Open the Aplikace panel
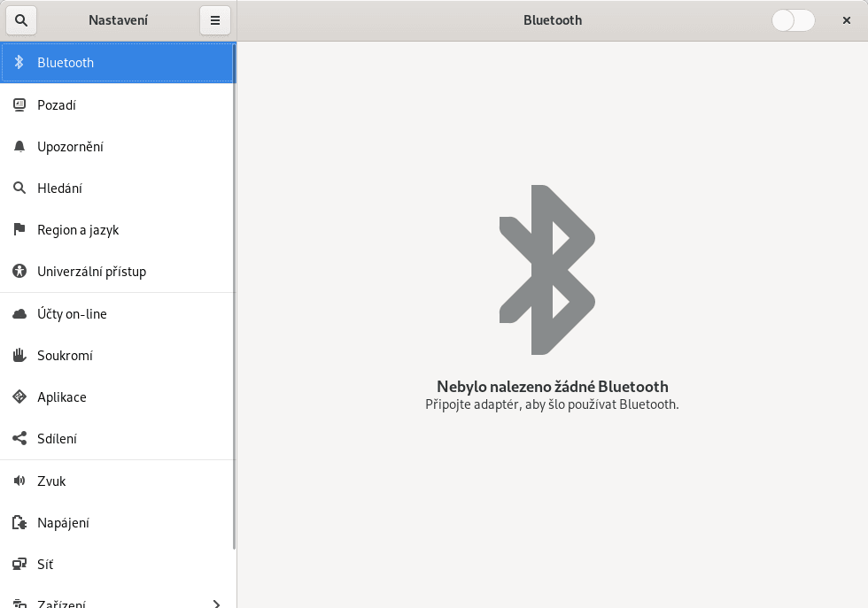868x608 pixels. click(x=117, y=396)
